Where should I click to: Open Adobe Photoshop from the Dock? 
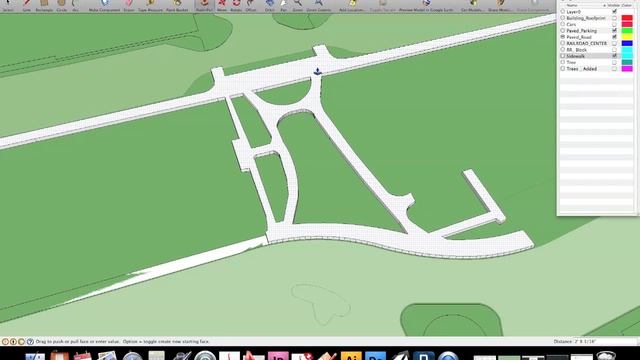(x=376, y=356)
